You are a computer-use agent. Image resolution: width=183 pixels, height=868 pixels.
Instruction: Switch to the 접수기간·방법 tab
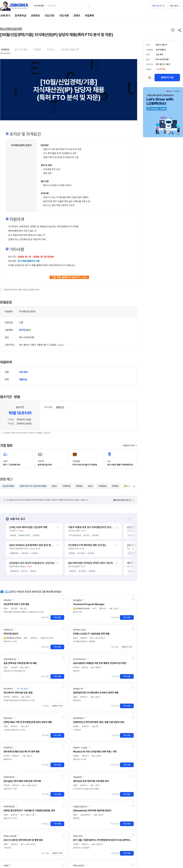21,50
